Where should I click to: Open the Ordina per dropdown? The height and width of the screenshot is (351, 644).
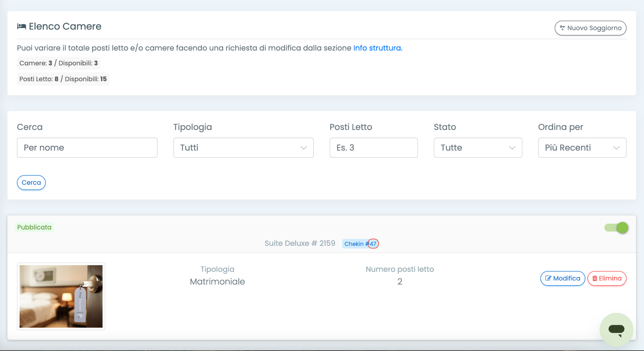coord(582,148)
